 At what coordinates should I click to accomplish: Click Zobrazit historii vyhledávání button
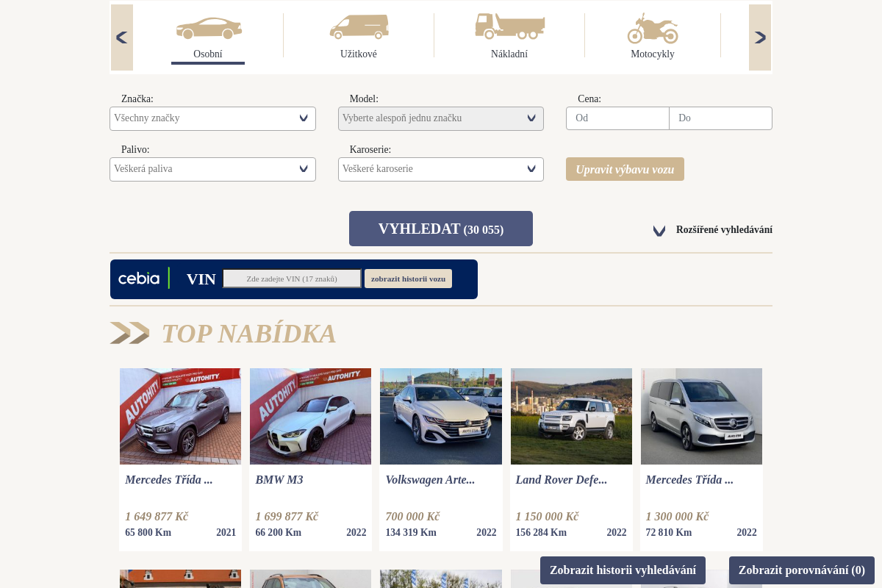pos(623,570)
